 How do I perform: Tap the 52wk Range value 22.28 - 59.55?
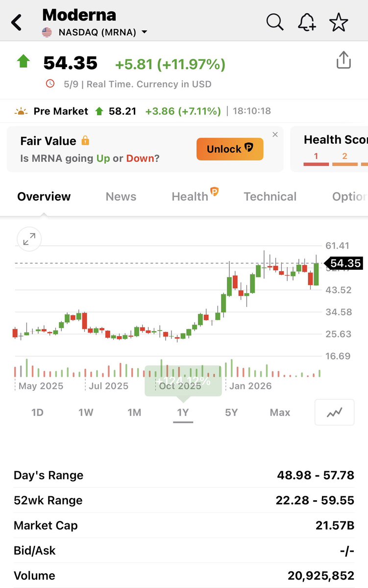pyautogui.click(x=315, y=500)
